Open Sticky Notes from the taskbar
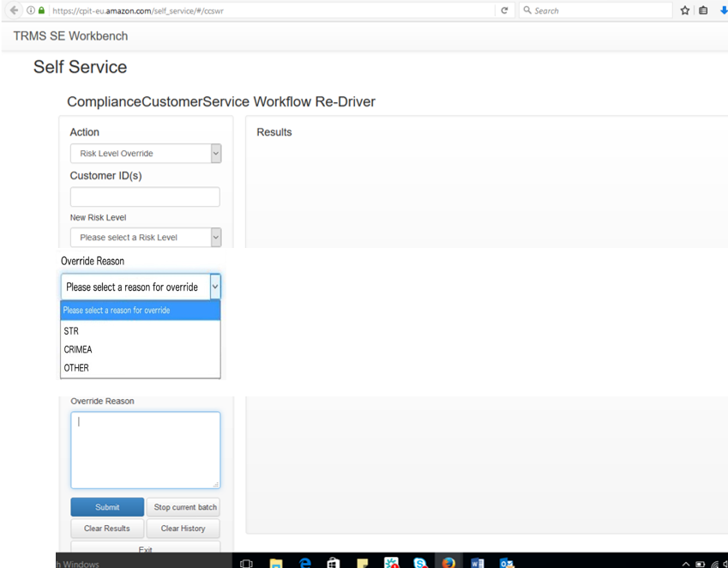This screenshot has width=728, height=568. (362, 563)
